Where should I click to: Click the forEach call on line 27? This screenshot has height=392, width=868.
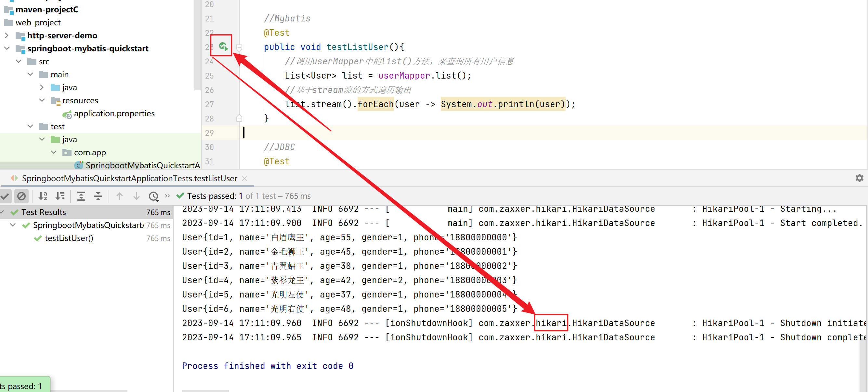pos(375,104)
